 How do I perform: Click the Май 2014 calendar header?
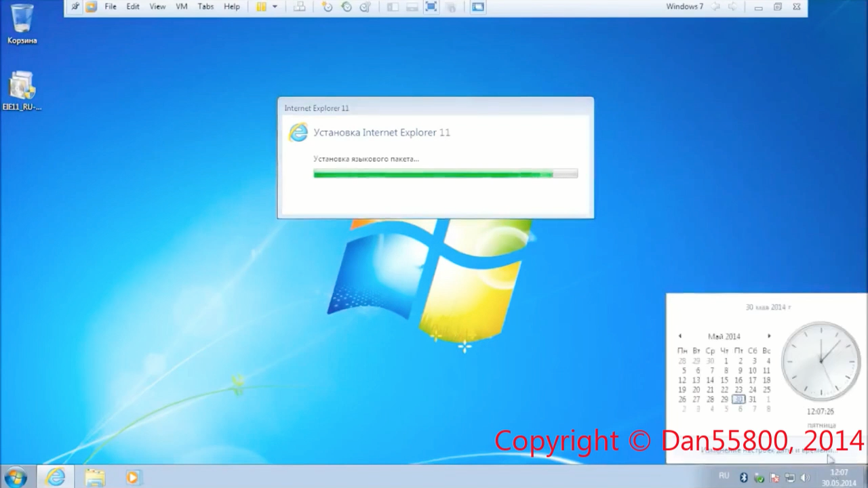(x=724, y=336)
